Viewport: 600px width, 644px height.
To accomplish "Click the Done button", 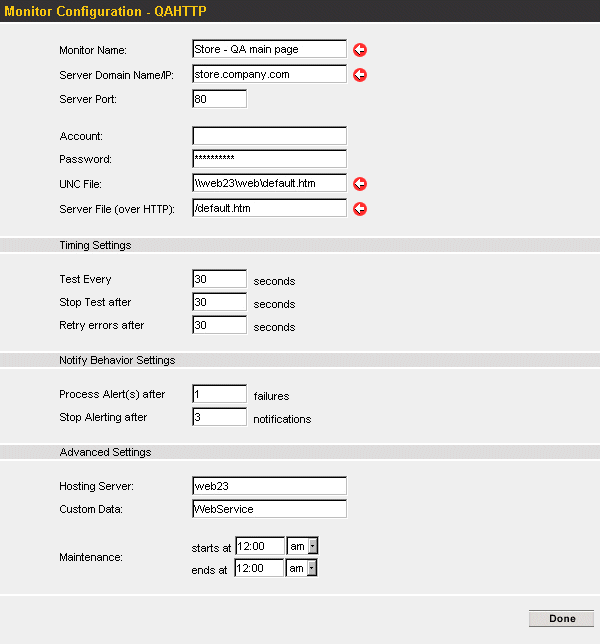I will [x=561, y=618].
